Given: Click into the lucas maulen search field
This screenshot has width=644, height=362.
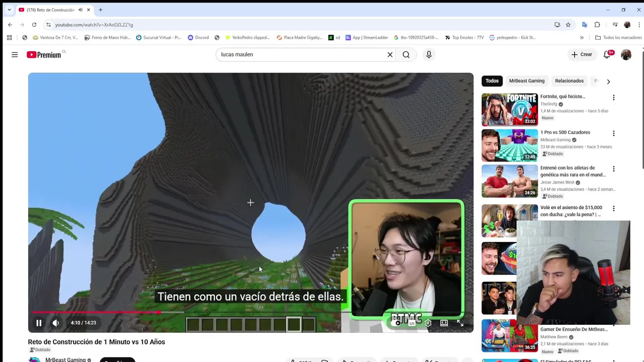Looking at the screenshot, I should pos(302,54).
